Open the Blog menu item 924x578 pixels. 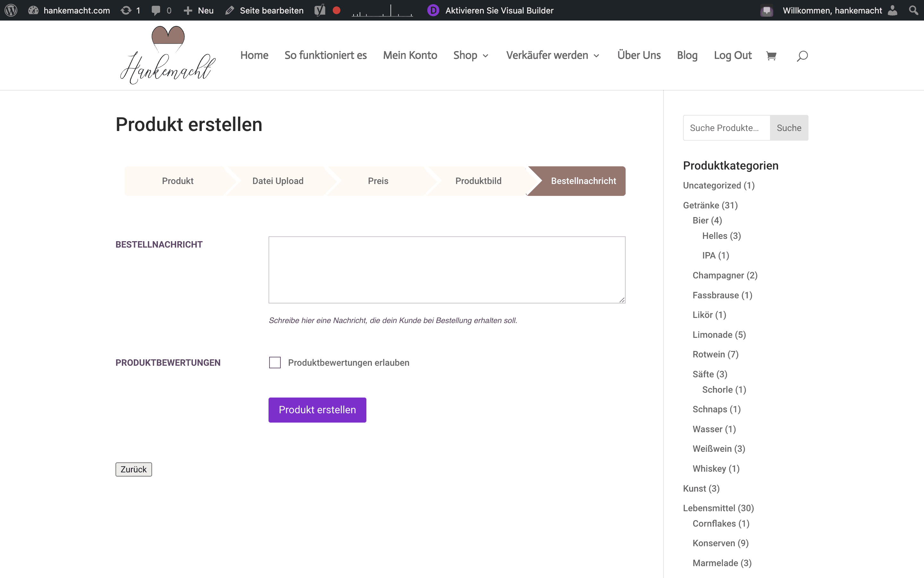[687, 56]
